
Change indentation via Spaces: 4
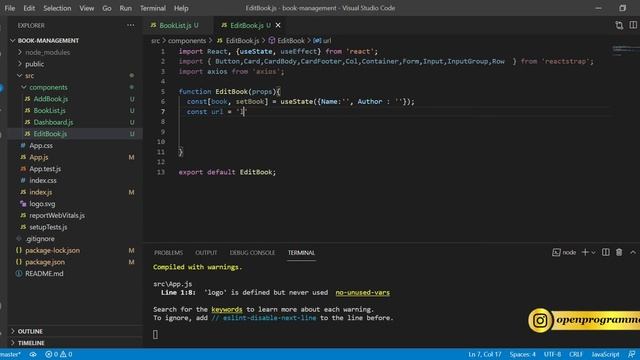(522, 354)
